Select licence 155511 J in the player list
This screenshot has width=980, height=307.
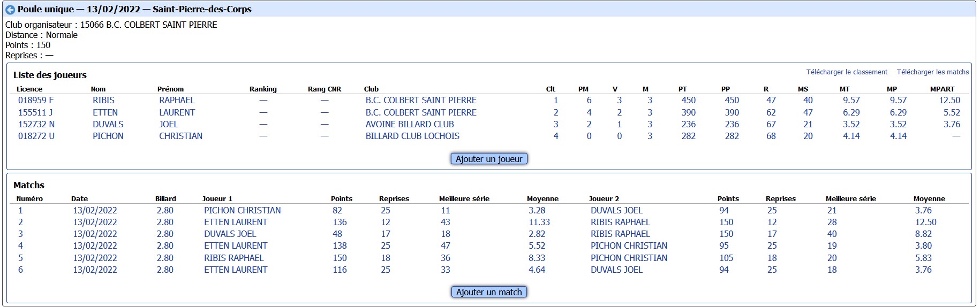click(x=35, y=112)
